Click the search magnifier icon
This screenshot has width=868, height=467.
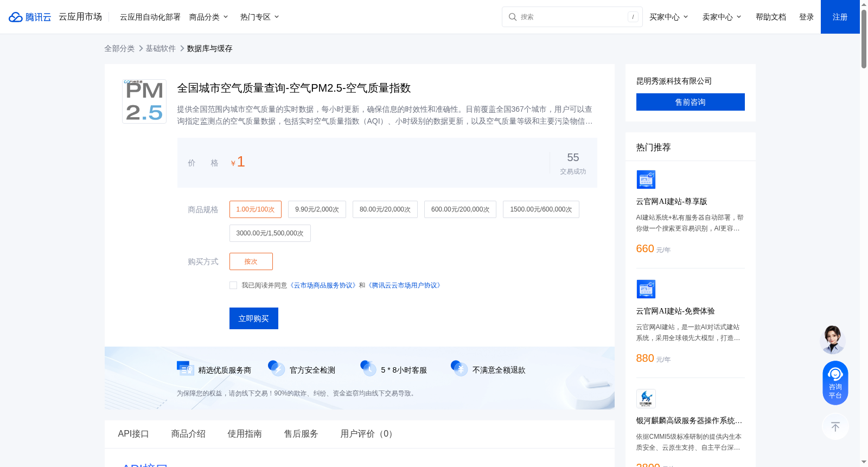click(x=512, y=17)
